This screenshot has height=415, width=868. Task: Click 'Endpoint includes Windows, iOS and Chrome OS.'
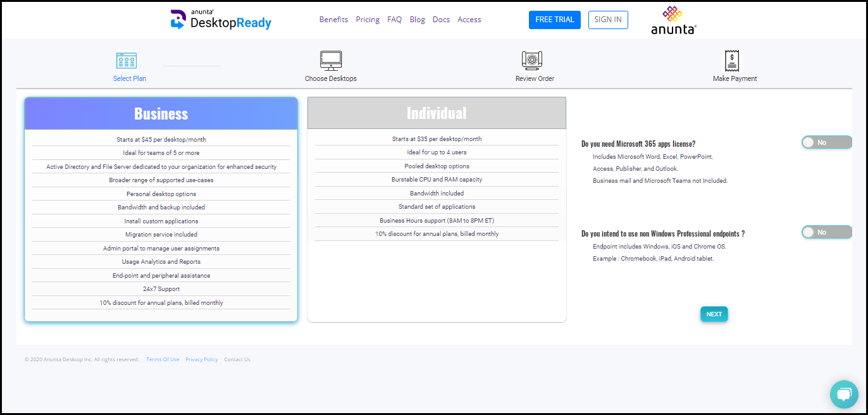[659, 247]
